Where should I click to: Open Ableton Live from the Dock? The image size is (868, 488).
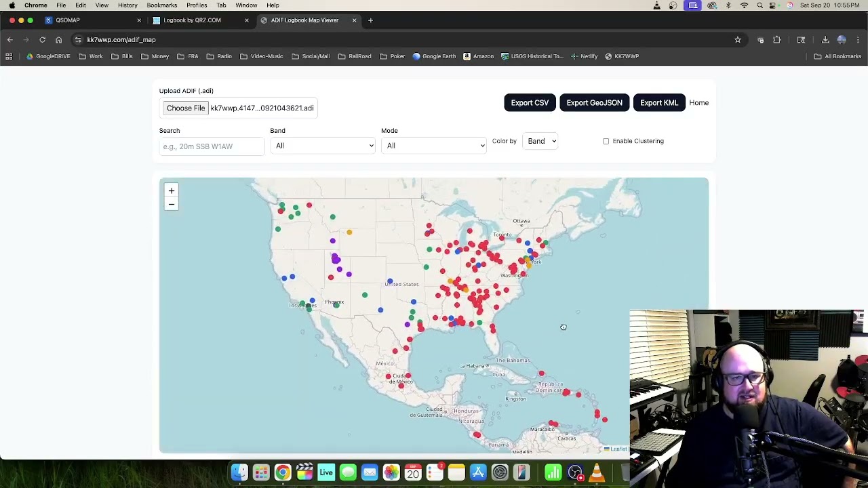[x=326, y=472]
